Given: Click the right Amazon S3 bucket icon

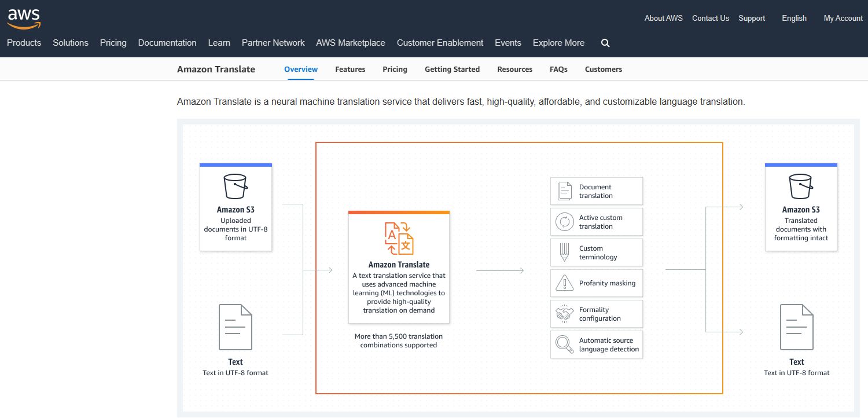Looking at the screenshot, I should (x=801, y=186).
